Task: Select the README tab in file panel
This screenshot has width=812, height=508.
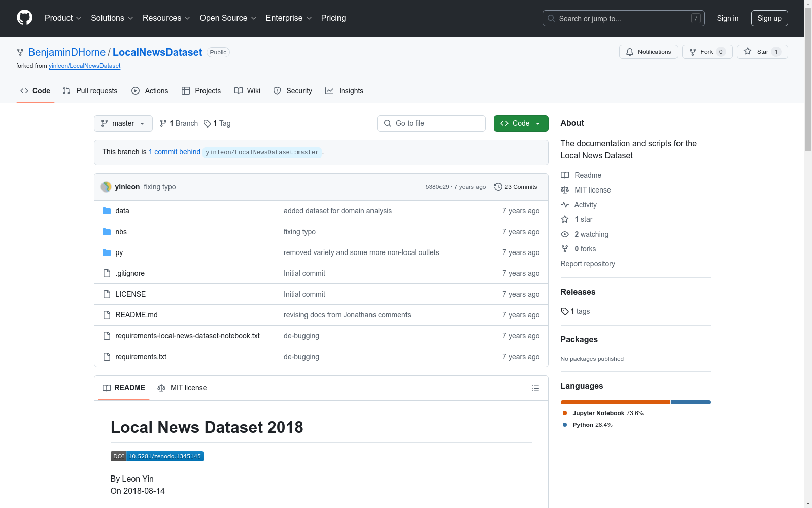Action: click(x=124, y=388)
